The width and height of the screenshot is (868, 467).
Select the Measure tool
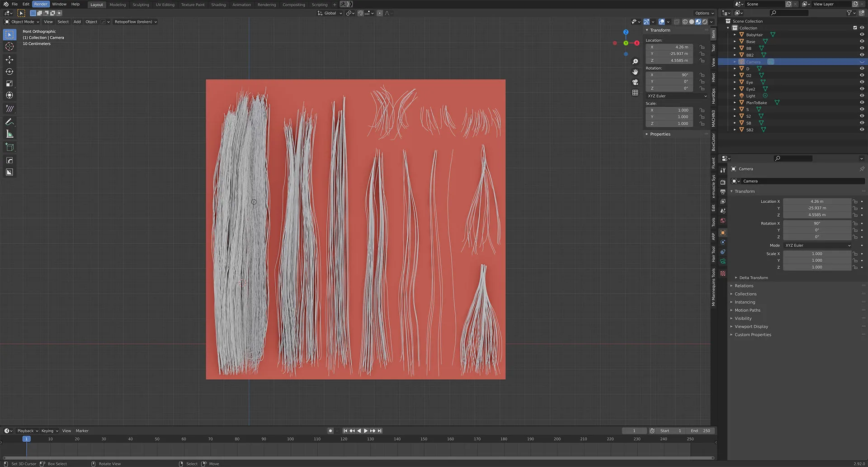(9, 134)
